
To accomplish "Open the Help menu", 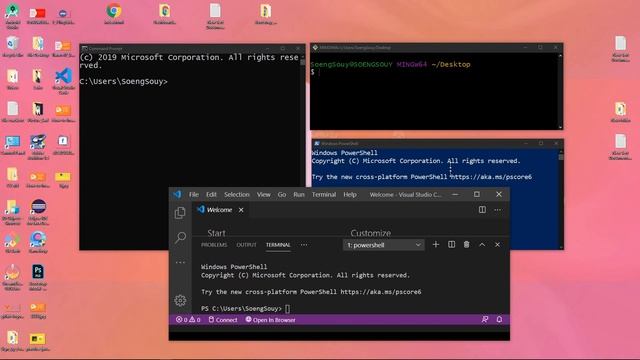I will (x=350, y=195).
